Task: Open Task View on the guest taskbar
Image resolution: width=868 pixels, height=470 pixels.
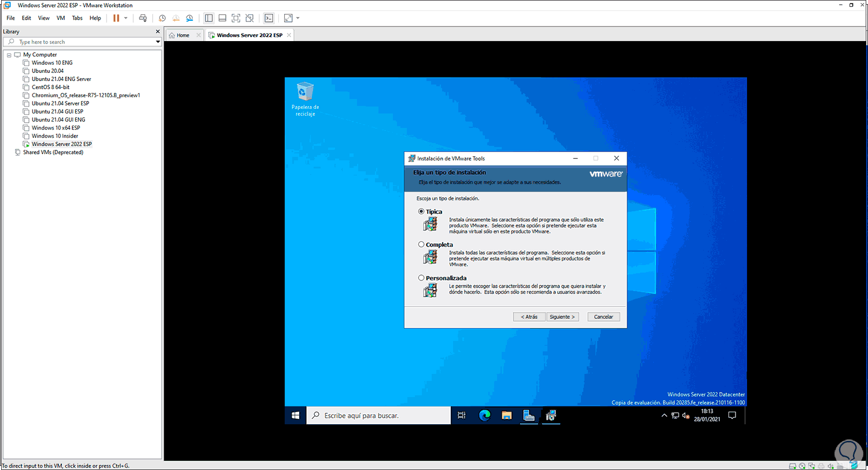Action: click(x=462, y=415)
